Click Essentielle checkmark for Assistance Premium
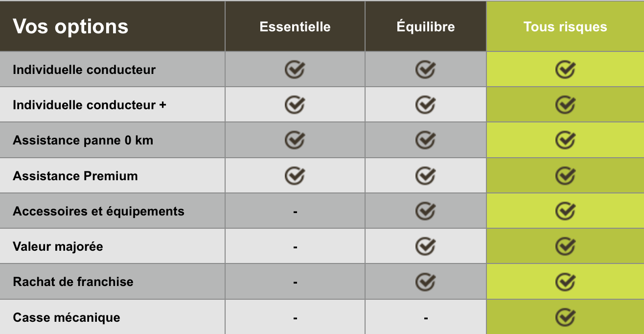Image resolution: width=644 pixels, height=334 pixels. (295, 175)
